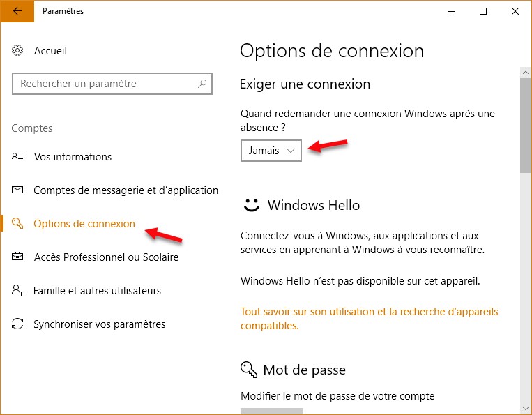The image size is (532, 415).
Task: Open Vos informations page
Action: coord(73,157)
